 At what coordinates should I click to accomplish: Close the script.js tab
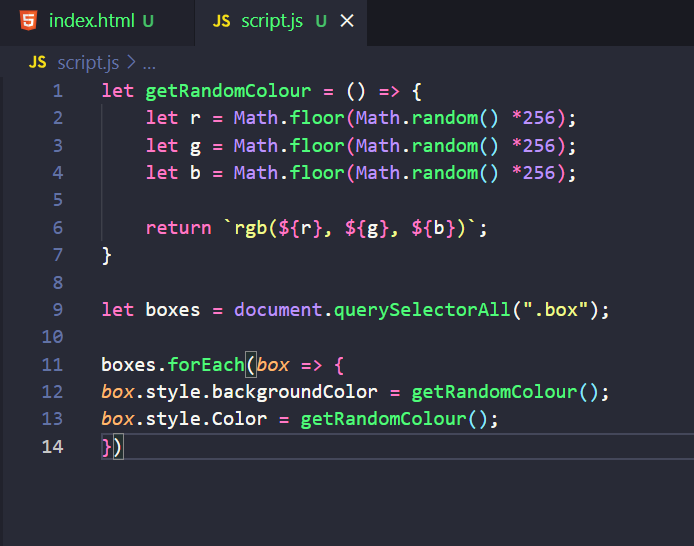tap(347, 21)
